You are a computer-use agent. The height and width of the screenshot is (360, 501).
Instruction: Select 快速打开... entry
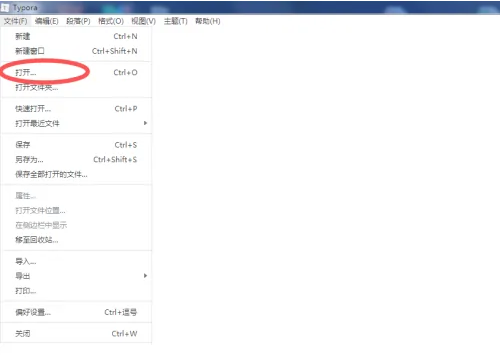click(76, 109)
